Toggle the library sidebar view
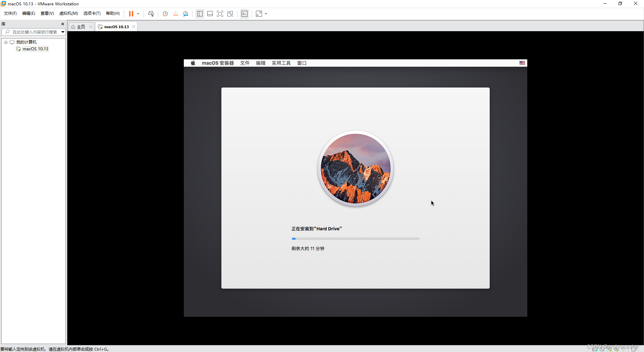 click(200, 14)
